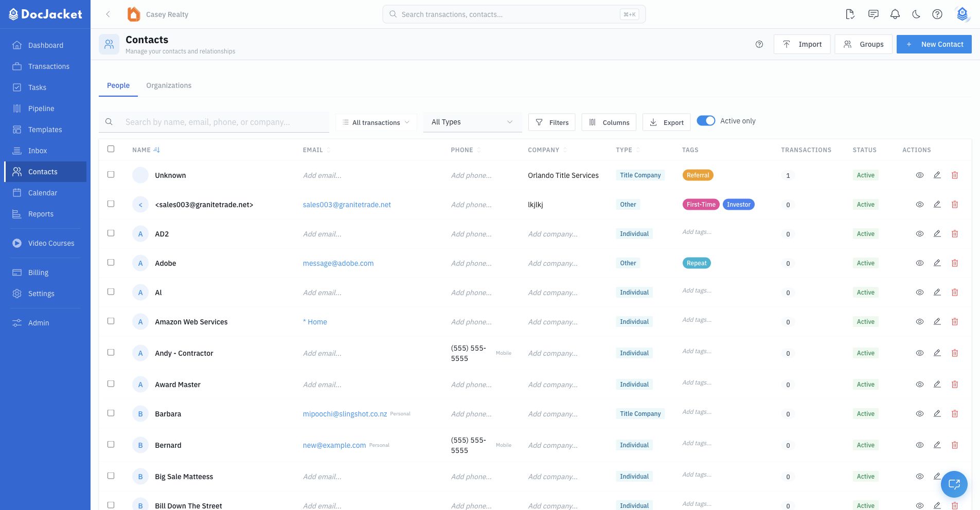980x510 pixels.
Task: Open the floating chat support button
Action: (x=954, y=484)
